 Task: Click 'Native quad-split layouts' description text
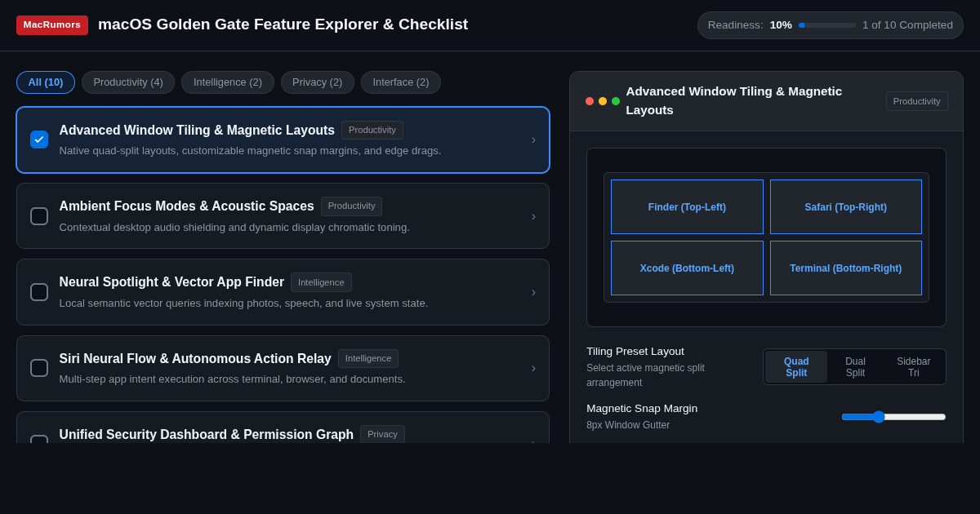(x=250, y=151)
